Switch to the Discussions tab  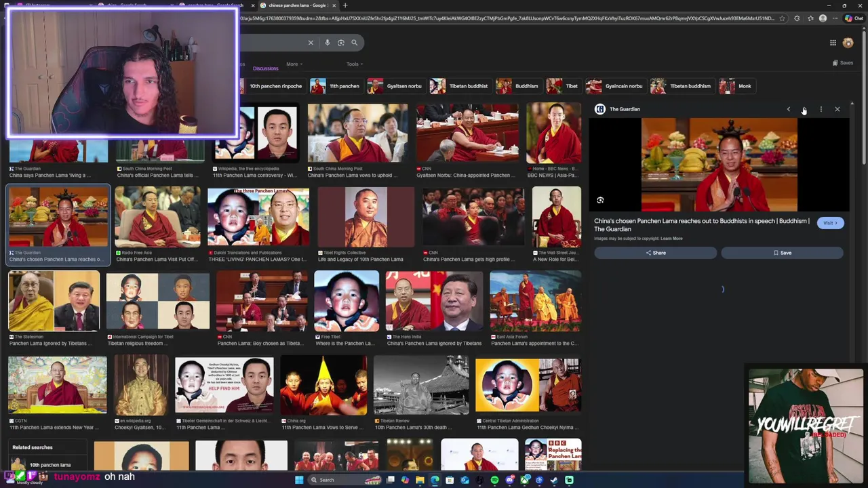pyautogui.click(x=265, y=68)
